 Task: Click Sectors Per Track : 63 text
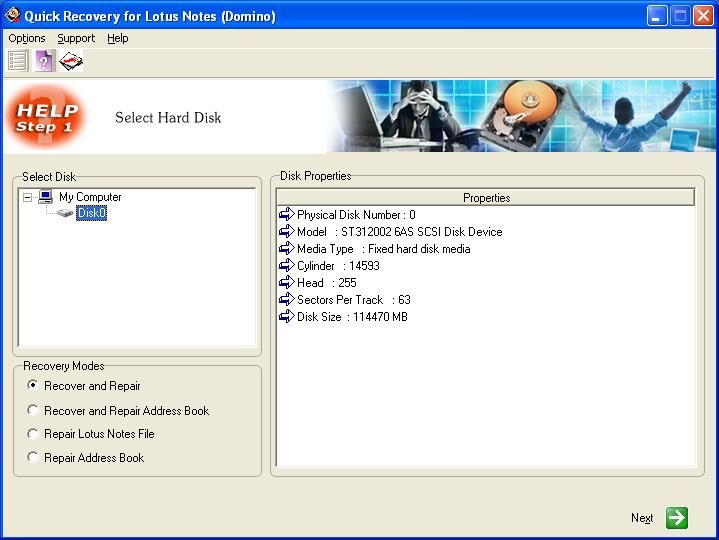354,300
